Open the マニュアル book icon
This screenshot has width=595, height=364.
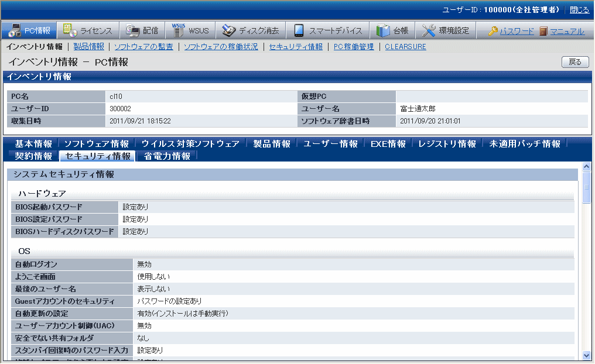[x=543, y=31]
